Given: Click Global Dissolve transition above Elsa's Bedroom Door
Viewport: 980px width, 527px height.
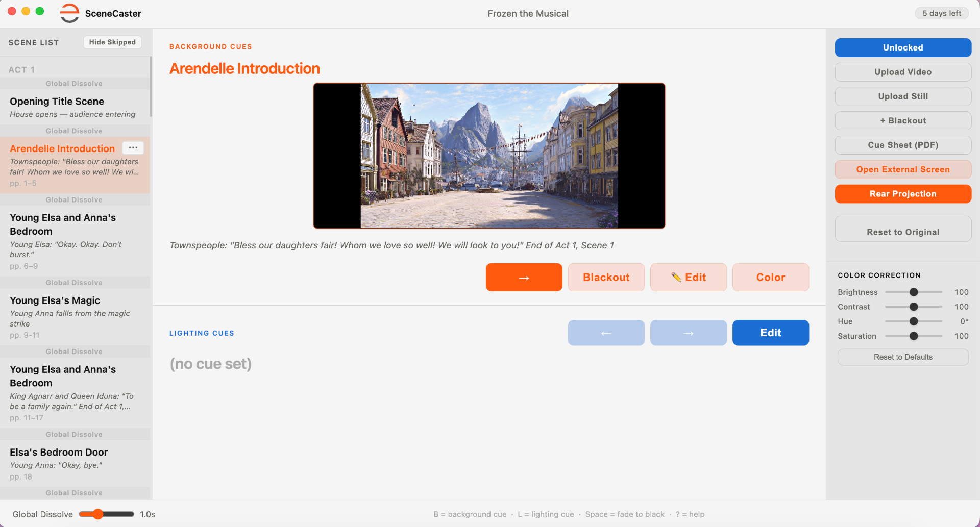Looking at the screenshot, I should 75,435.
